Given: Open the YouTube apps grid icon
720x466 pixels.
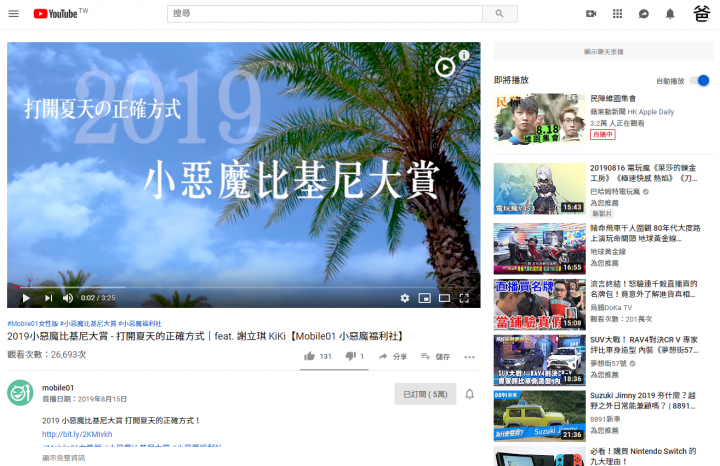Looking at the screenshot, I should point(617,14).
